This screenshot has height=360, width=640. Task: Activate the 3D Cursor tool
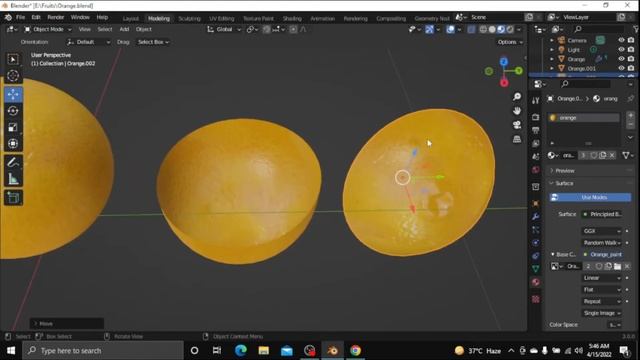click(x=13, y=76)
